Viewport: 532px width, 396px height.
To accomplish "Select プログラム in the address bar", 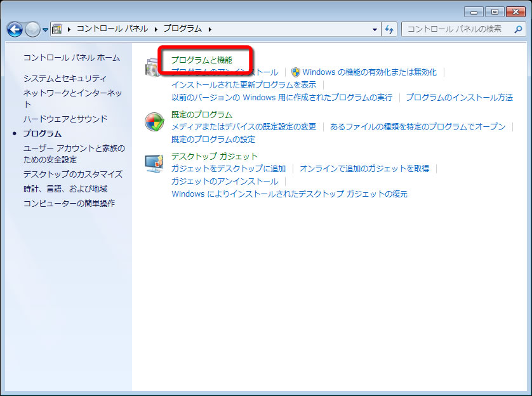I will [x=183, y=29].
